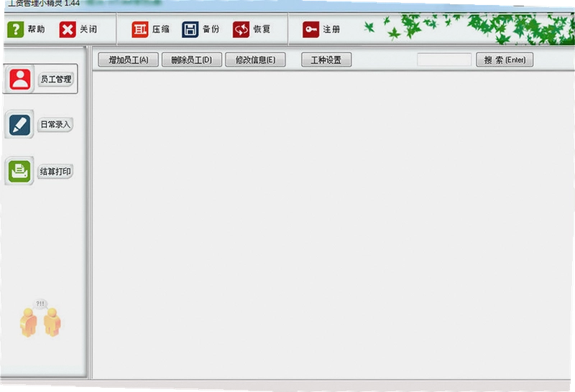
Task: Click the green question mark help icon
Action: 15,29
